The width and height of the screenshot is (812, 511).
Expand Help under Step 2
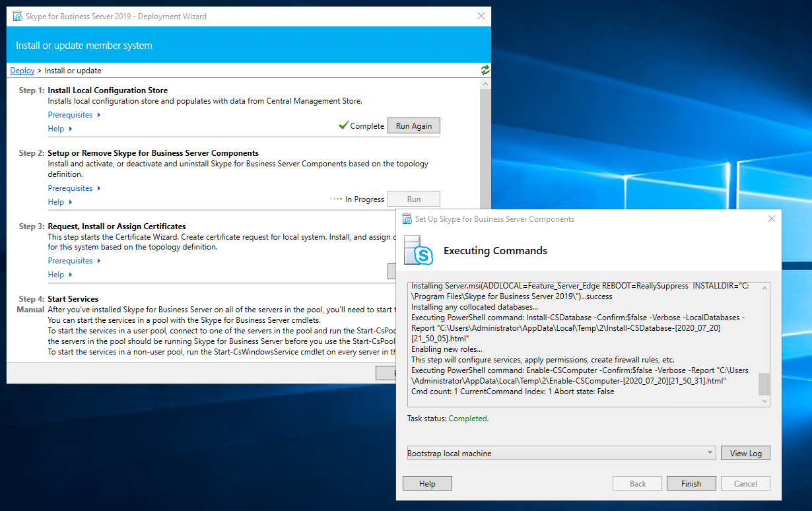(x=60, y=202)
